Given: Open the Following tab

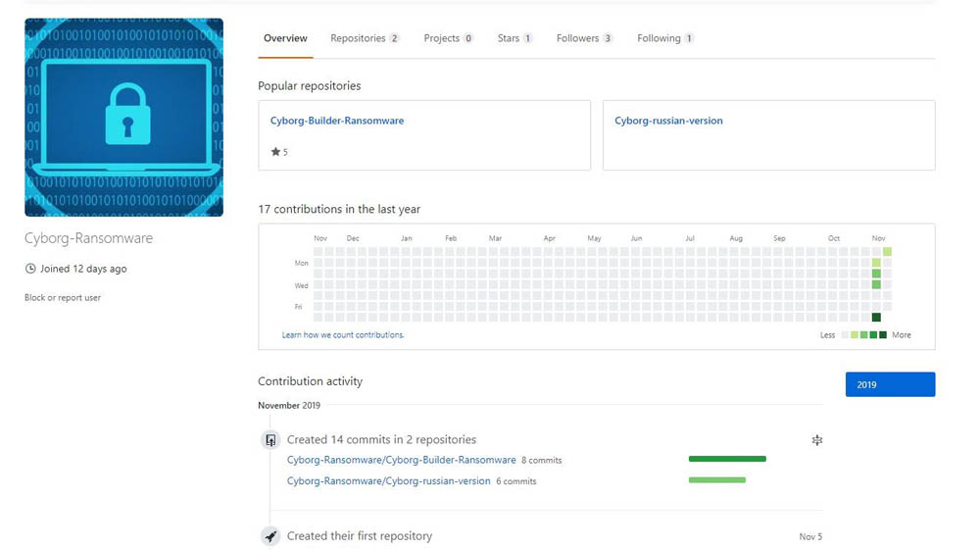Looking at the screenshot, I should tap(665, 38).
